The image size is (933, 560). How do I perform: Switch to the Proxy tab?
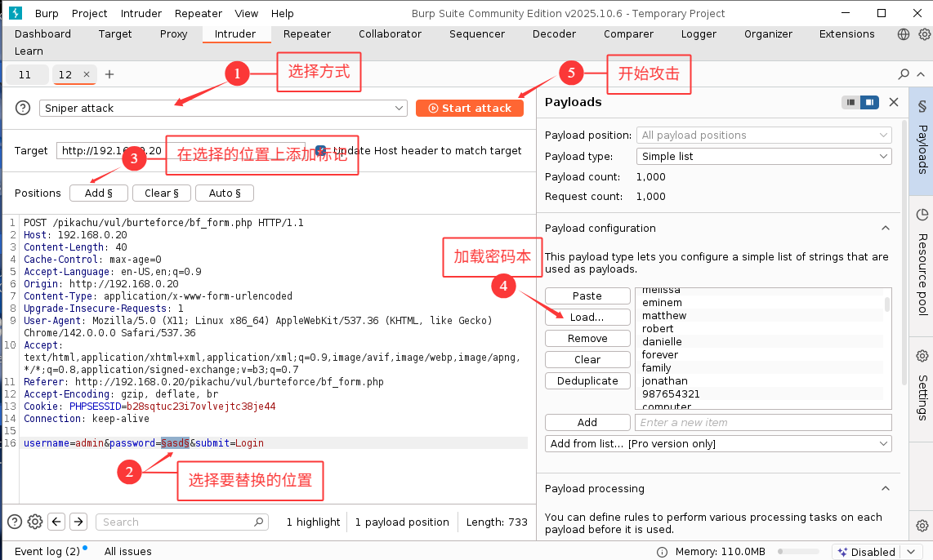click(174, 34)
